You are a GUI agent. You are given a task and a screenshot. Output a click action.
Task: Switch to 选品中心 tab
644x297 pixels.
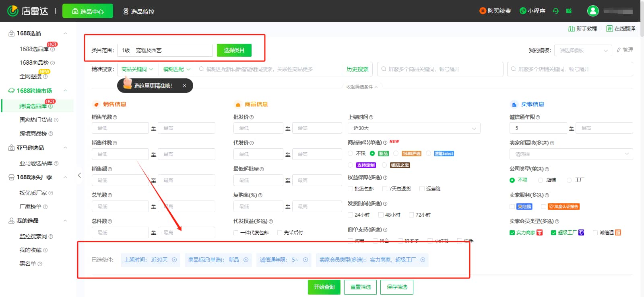pos(88,11)
